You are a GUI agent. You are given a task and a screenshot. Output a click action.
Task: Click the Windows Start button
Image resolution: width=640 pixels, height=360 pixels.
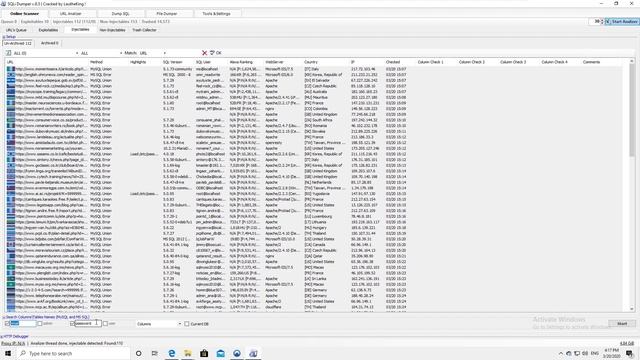pos(8,353)
